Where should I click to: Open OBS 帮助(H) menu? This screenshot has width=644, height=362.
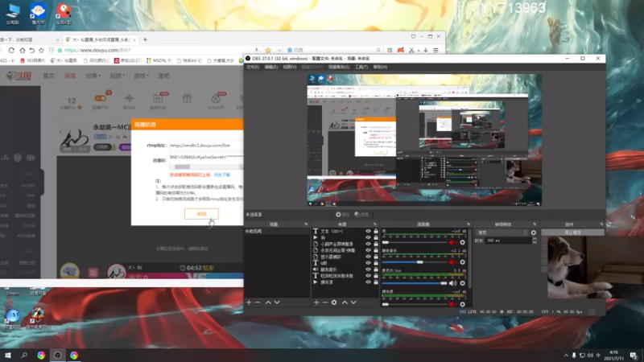click(380, 67)
